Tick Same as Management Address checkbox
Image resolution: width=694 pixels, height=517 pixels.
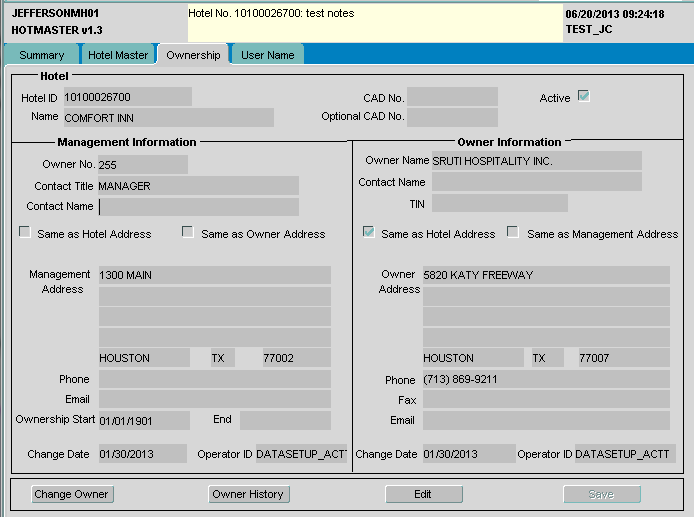(x=513, y=233)
